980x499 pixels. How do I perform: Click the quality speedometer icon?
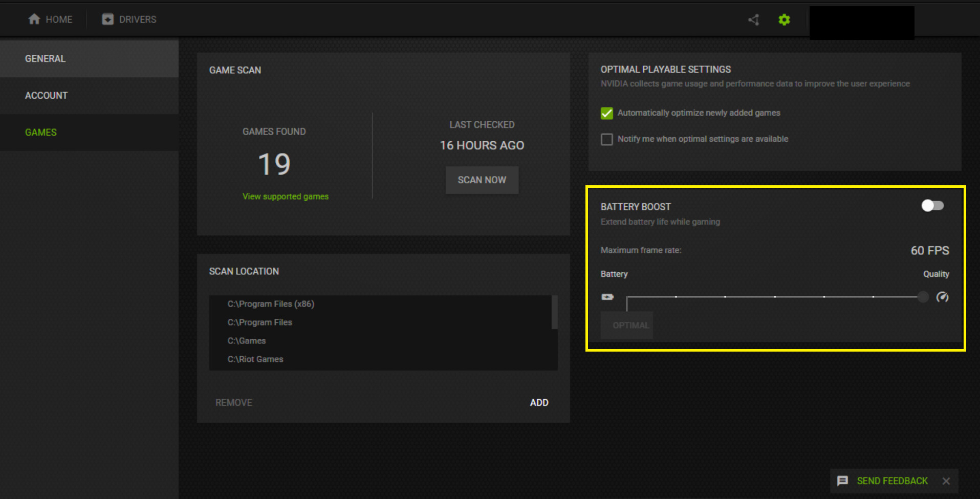click(942, 297)
